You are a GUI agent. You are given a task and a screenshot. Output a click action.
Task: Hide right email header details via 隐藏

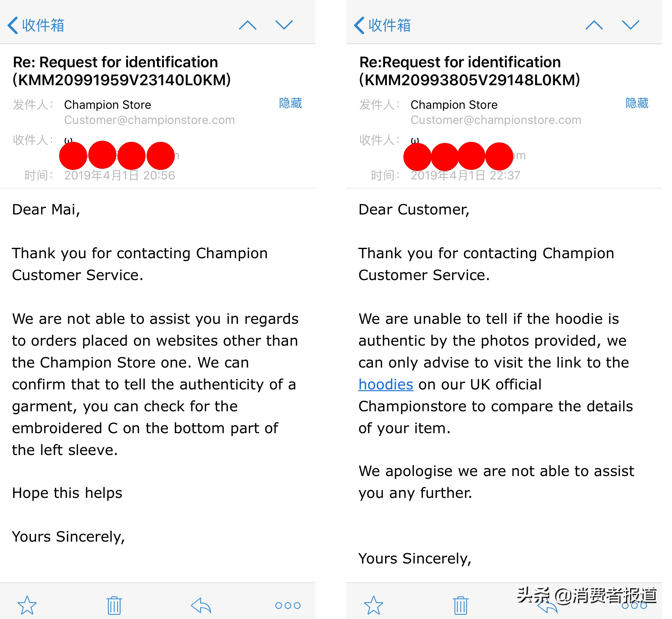click(x=637, y=103)
